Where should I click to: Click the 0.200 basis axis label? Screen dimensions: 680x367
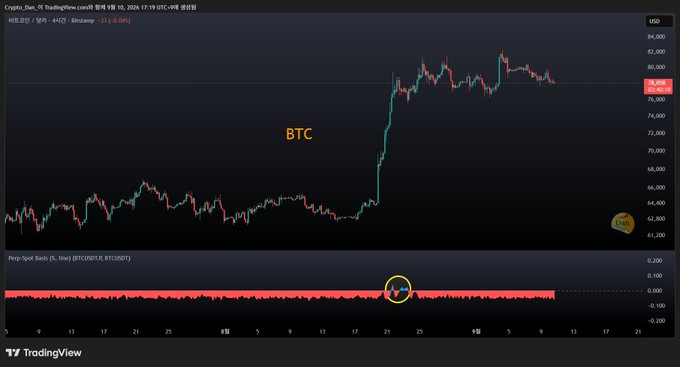pos(654,261)
